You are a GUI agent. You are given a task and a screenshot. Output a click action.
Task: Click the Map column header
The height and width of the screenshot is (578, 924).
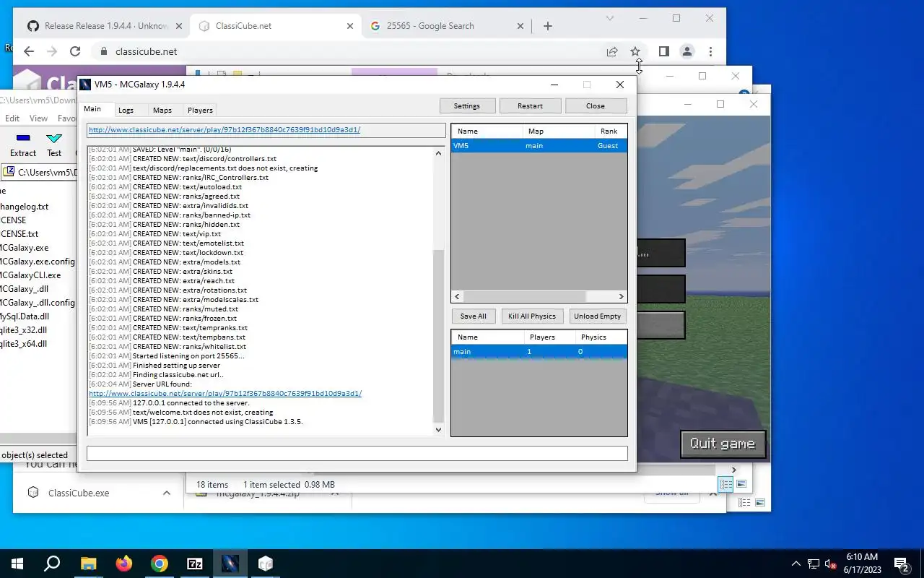559,131
